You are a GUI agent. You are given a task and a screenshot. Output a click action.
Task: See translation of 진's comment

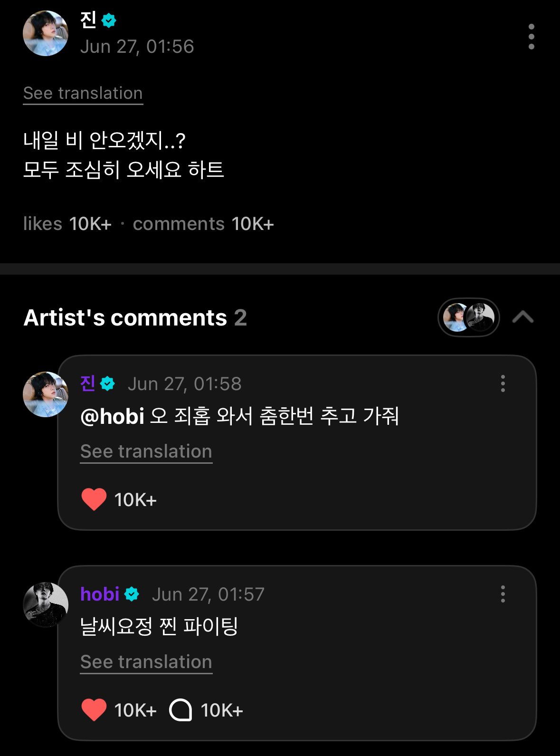click(146, 451)
